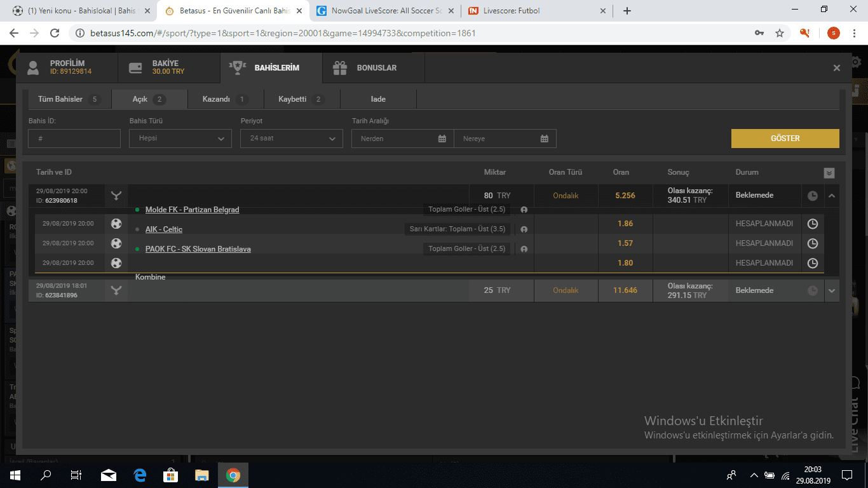Screen dimensions: 868x488
Task: Open PAOK FC - SK Slovan Bratislava match
Action: (x=198, y=249)
